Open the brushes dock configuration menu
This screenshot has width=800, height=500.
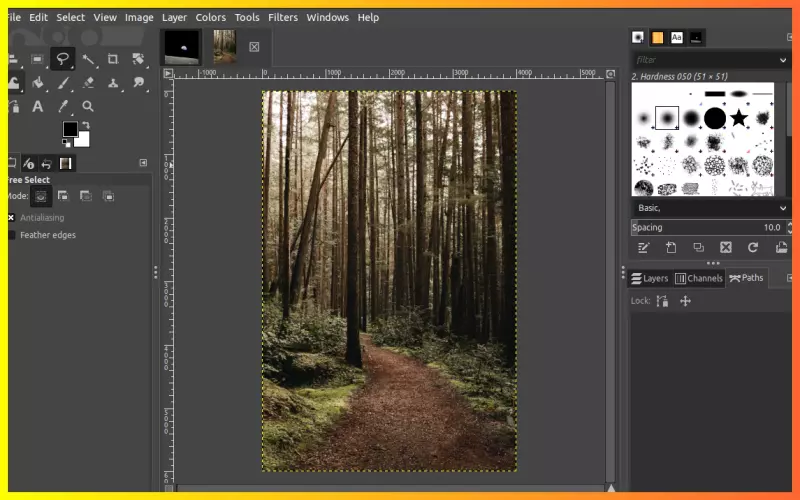[789, 37]
